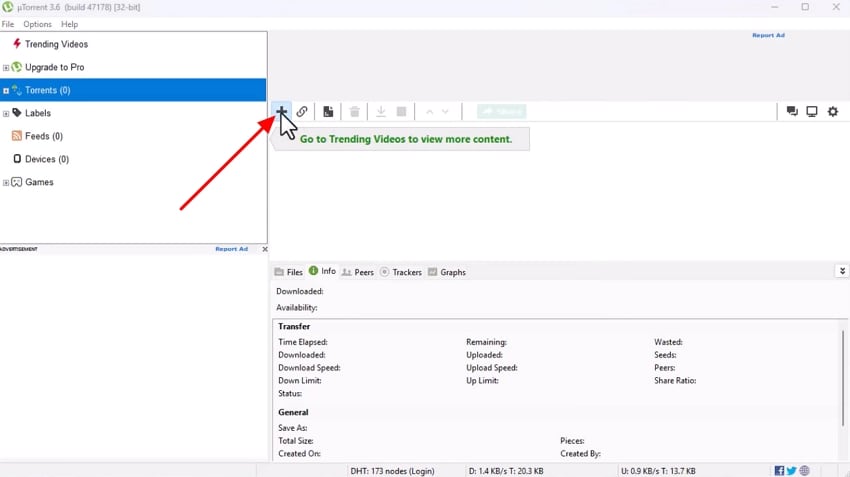Expand the Torrents tree node

(6, 91)
